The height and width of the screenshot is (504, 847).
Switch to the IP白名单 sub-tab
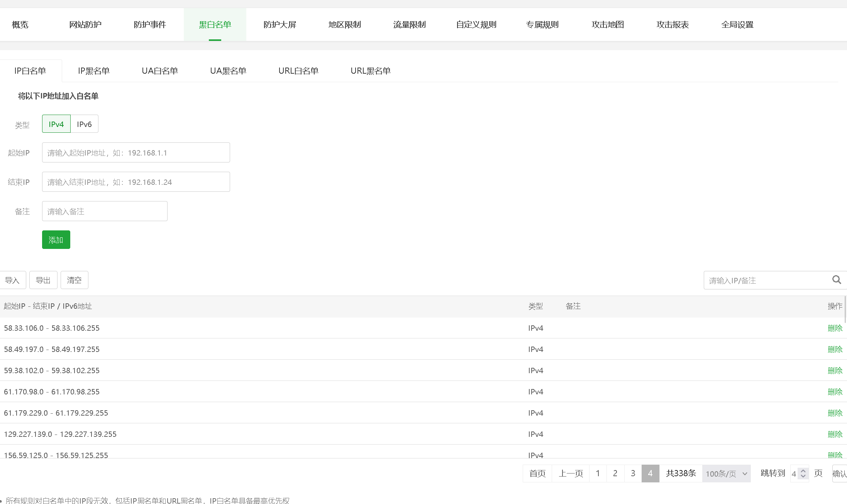pyautogui.click(x=30, y=71)
